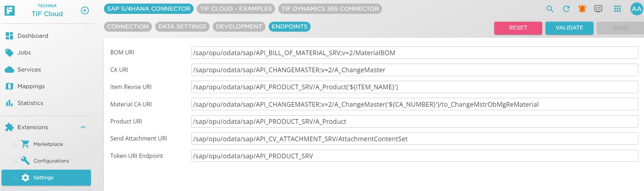
Task: Click the 'Send Attachment URI' label
Action: click(x=138, y=138)
